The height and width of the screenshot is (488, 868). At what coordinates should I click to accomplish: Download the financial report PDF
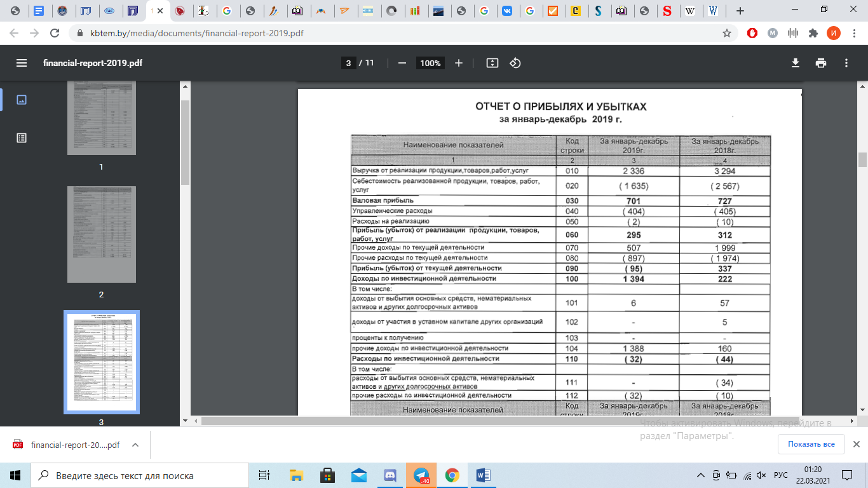click(x=795, y=63)
